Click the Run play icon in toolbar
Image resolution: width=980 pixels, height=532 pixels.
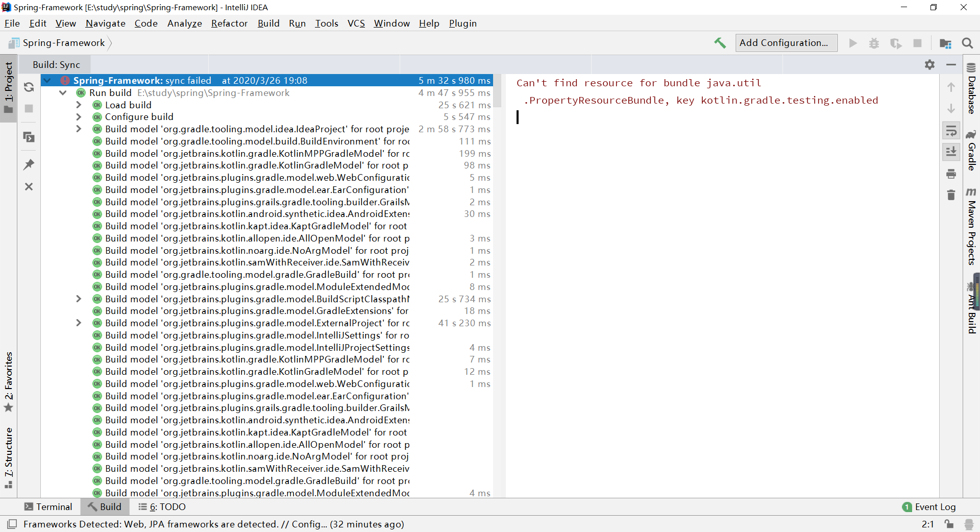tap(853, 43)
